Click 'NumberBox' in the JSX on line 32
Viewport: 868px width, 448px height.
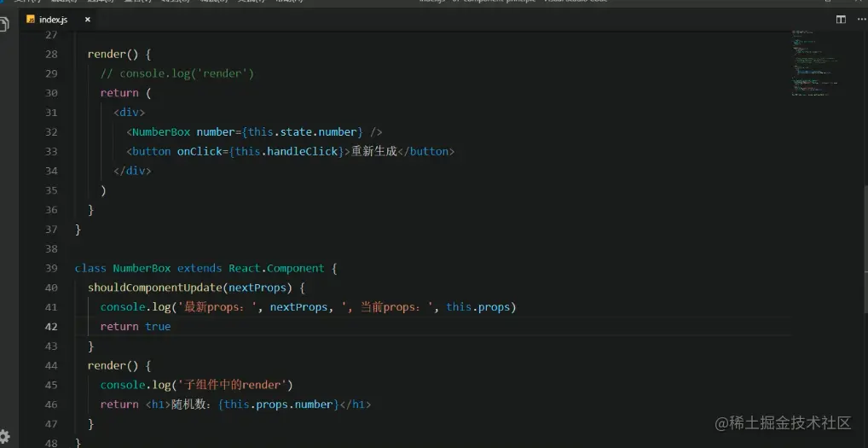(x=161, y=131)
